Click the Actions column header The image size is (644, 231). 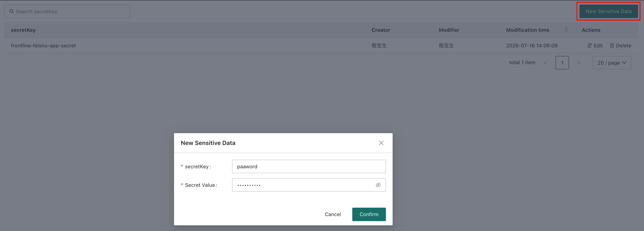(x=591, y=30)
